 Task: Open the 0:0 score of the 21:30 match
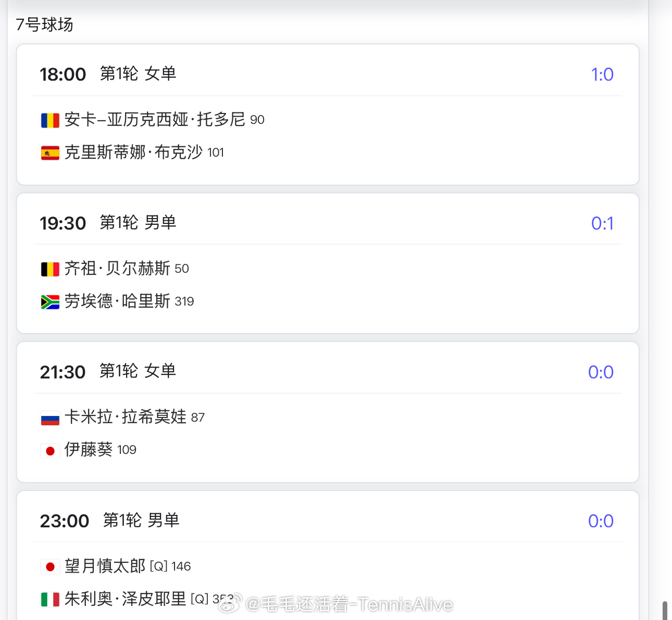pyautogui.click(x=601, y=372)
